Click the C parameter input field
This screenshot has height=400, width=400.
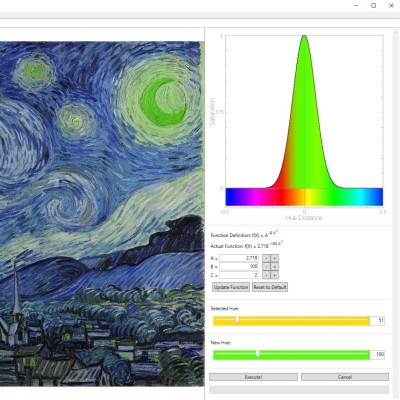[239, 275]
